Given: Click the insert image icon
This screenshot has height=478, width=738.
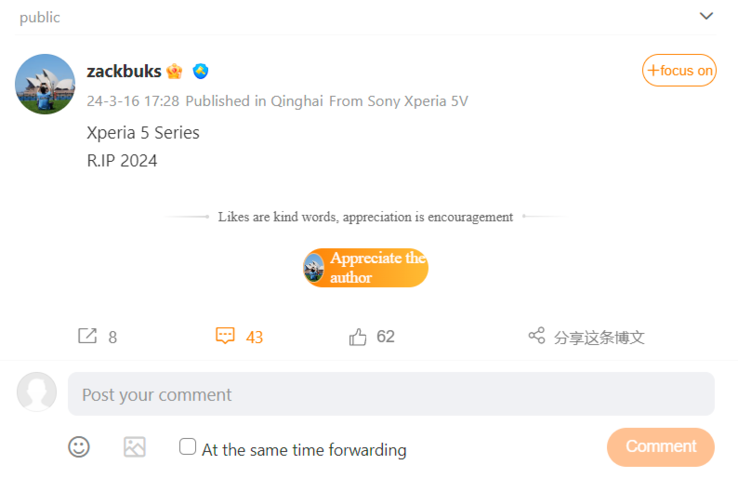Looking at the screenshot, I should (135, 447).
